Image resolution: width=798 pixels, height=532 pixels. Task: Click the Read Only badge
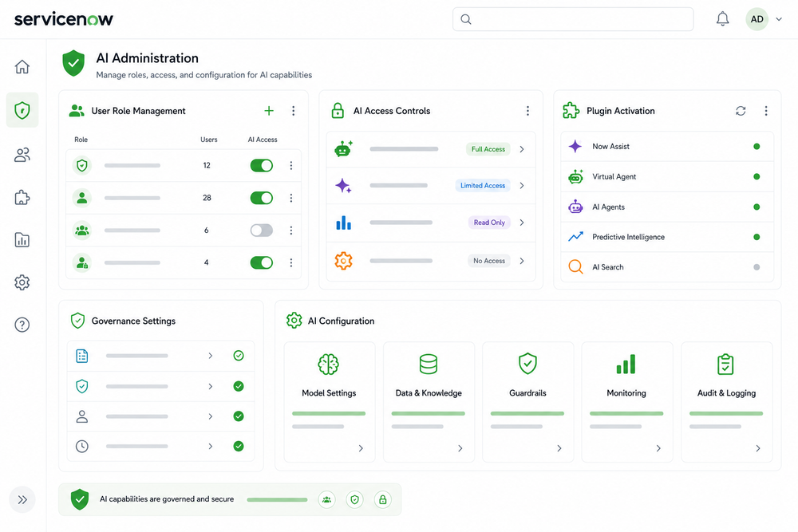(489, 223)
